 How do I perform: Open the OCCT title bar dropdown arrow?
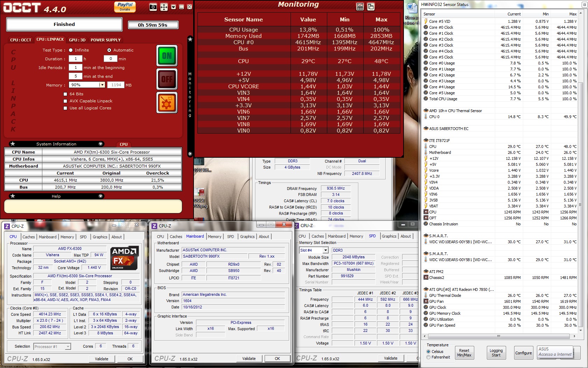pyautogui.click(x=173, y=7)
